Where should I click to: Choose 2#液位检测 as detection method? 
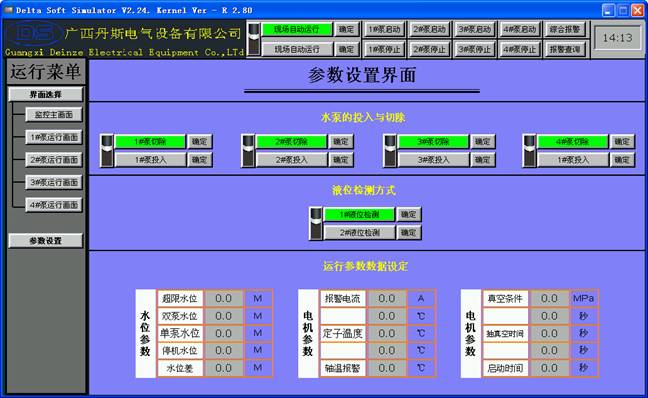point(360,233)
